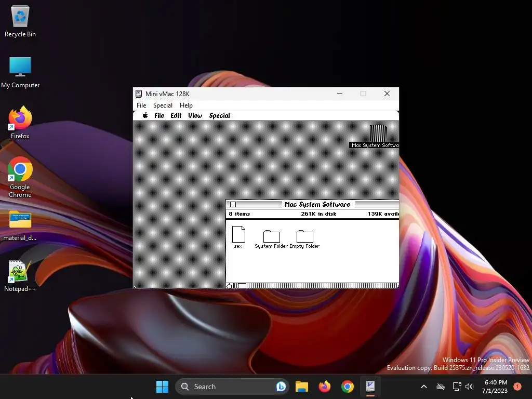The width and height of the screenshot is (532, 399).
Task: Open the Apple menu in the emulated Mac
Action: [x=145, y=115]
